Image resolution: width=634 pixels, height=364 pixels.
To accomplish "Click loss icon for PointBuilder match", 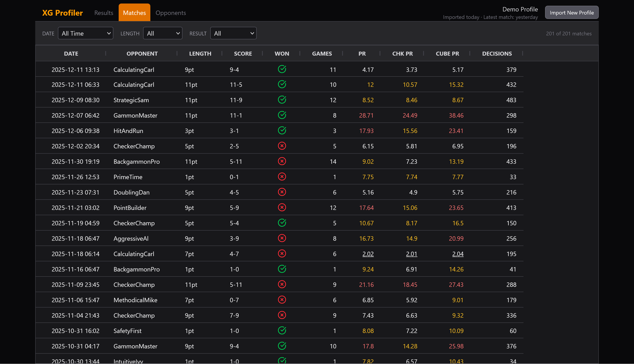I will [x=282, y=207].
